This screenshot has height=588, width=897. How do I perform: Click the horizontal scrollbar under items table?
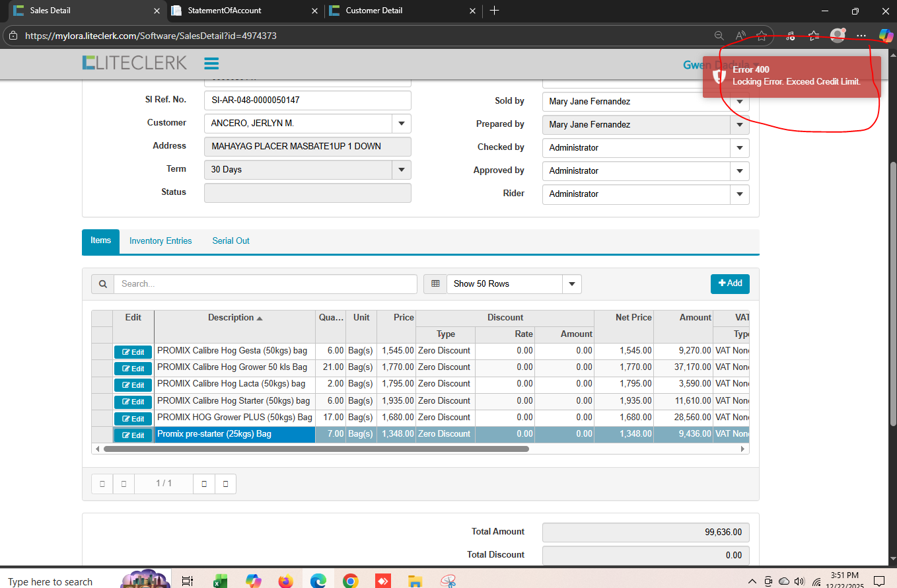(316, 449)
